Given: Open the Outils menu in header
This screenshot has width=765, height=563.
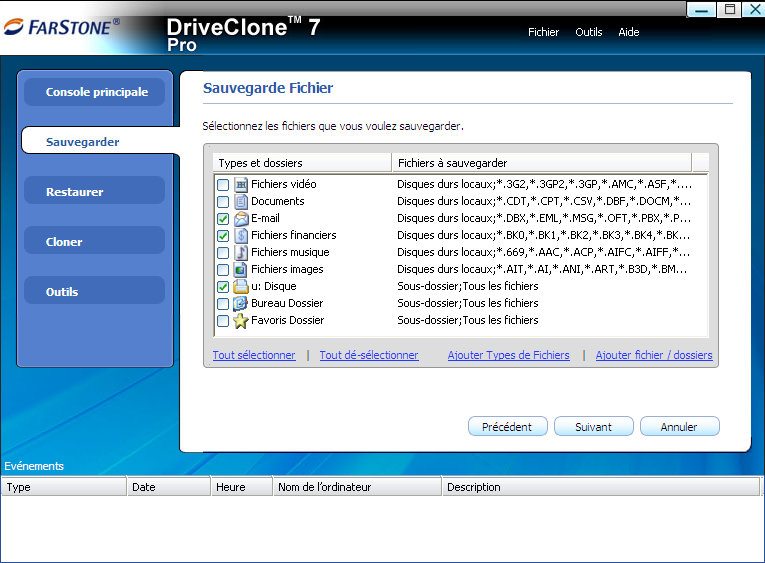Looking at the screenshot, I should (588, 32).
